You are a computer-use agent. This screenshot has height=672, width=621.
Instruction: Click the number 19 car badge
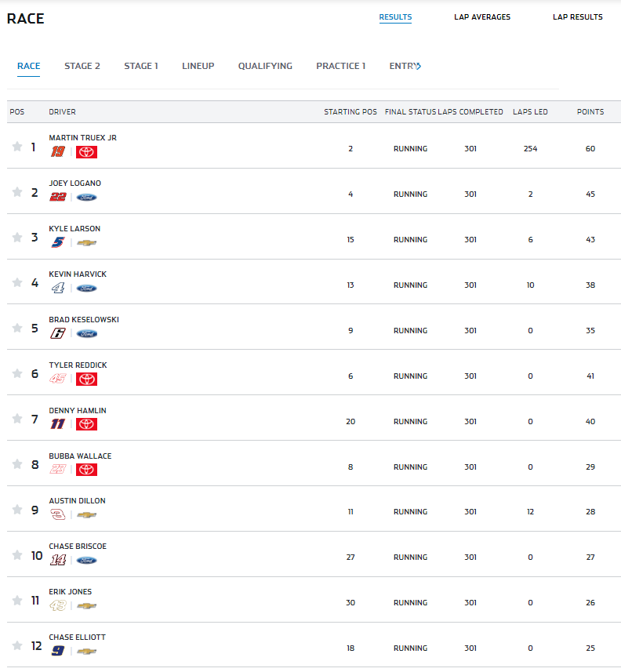[x=58, y=151]
